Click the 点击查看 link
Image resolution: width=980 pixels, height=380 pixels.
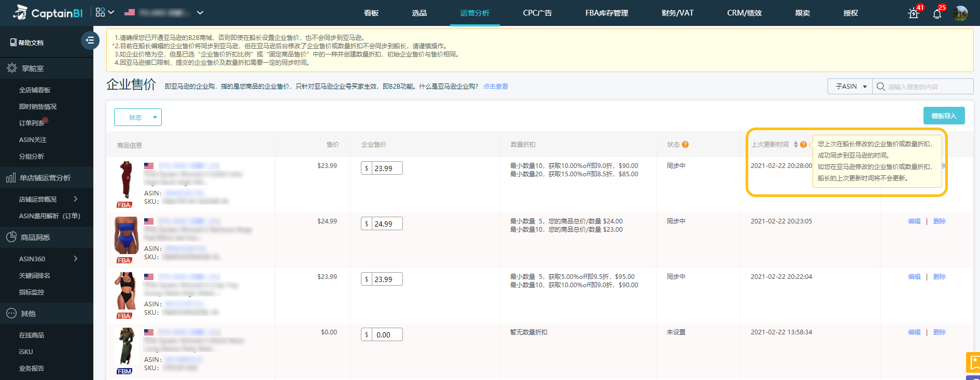pyautogui.click(x=496, y=87)
